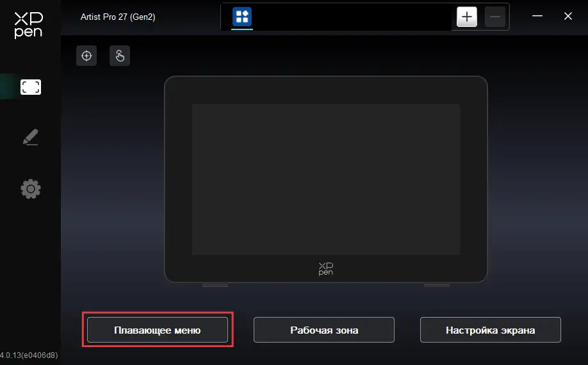Click the plus button to add application
Image resolution: width=588 pixels, height=365 pixels.
[467, 17]
